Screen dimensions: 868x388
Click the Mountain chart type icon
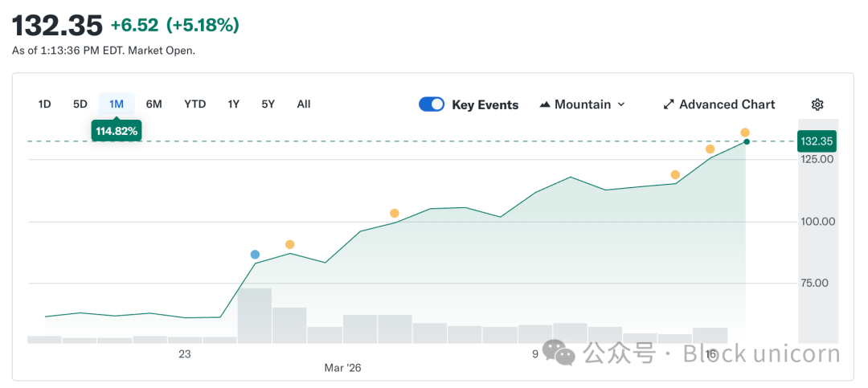pos(545,104)
